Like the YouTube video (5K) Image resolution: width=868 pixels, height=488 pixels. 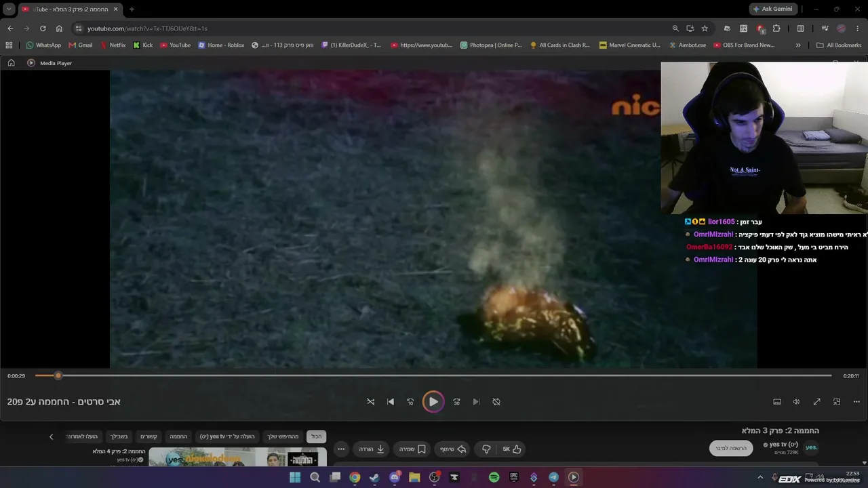tap(512, 449)
